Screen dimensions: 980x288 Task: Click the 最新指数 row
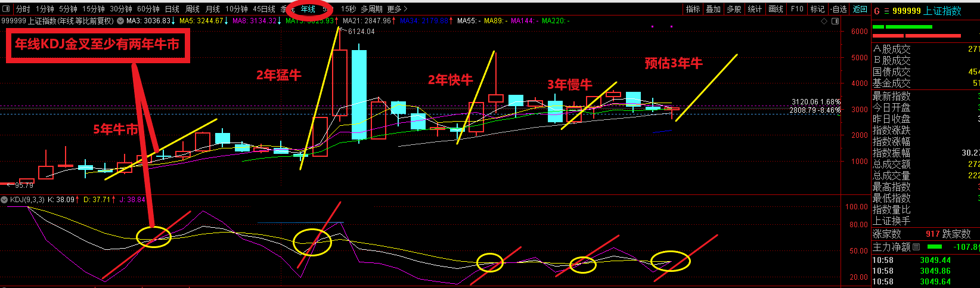point(926,96)
